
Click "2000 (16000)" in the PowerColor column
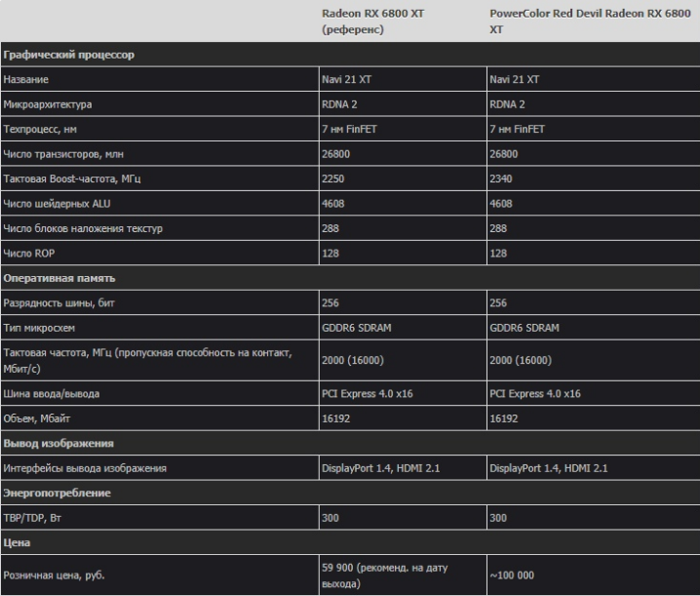click(x=521, y=360)
